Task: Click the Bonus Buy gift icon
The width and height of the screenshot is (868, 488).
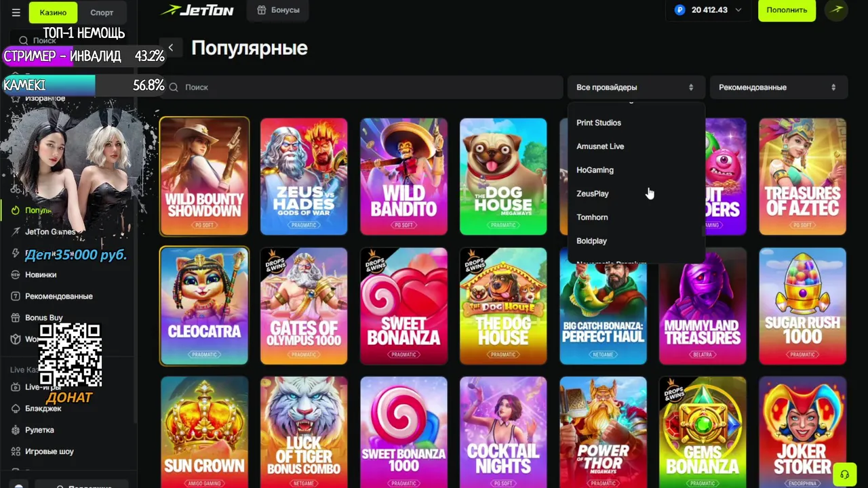Action: 16,317
